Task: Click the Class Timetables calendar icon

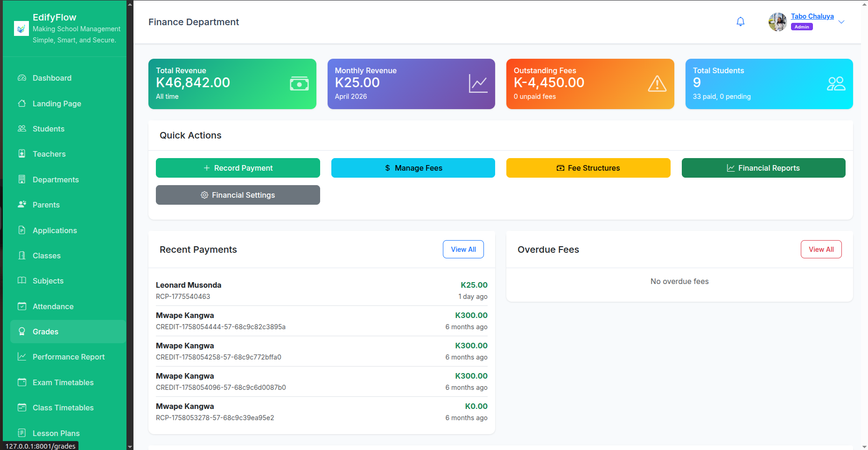Action: tap(22, 407)
